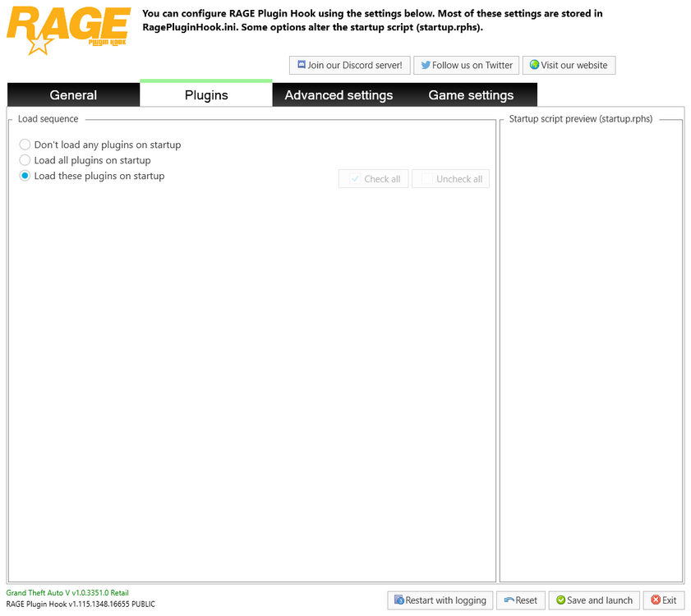Click the Discord icon on the Discord button

click(x=302, y=65)
